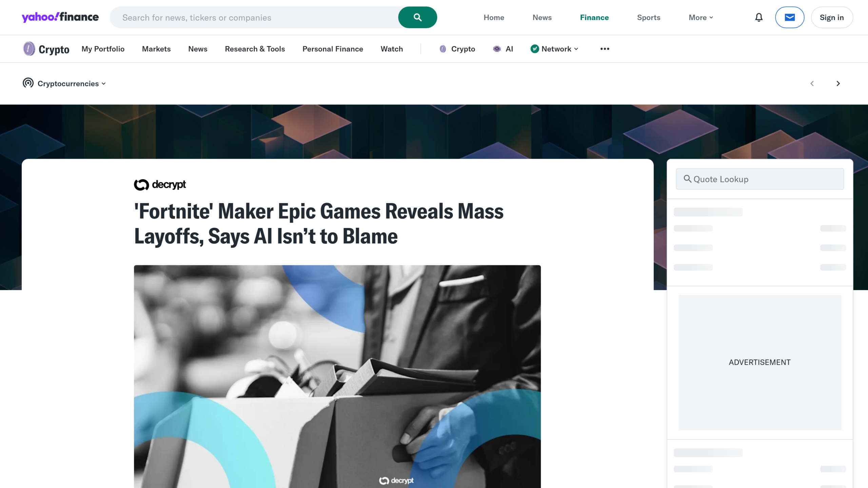Click into the Quote Lookup field
The width and height of the screenshot is (868, 488).
[760, 179]
